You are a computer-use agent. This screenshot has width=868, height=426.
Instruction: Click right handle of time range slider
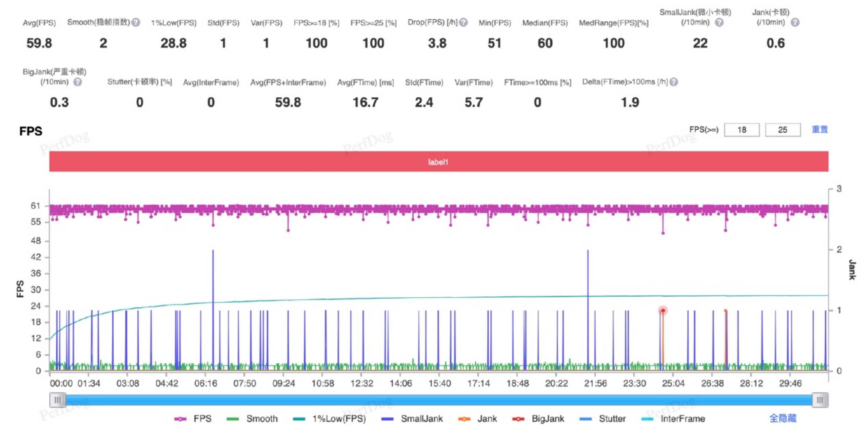point(820,400)
